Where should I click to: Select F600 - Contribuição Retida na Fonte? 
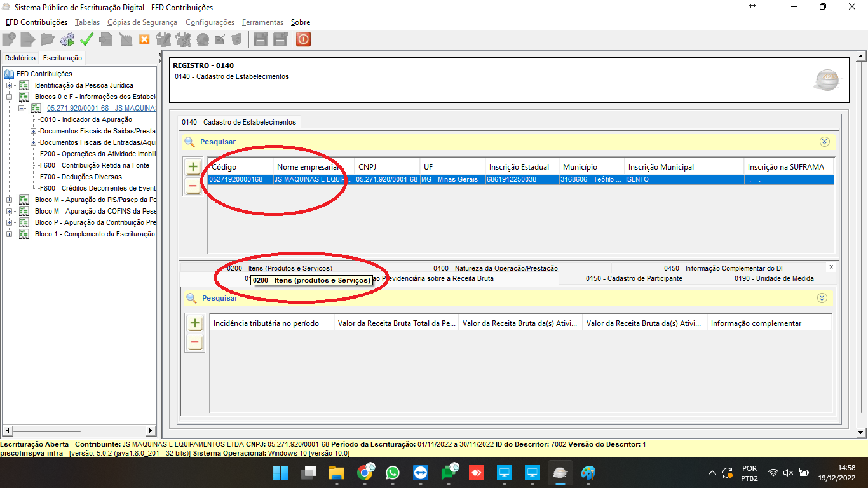point(94,165)
